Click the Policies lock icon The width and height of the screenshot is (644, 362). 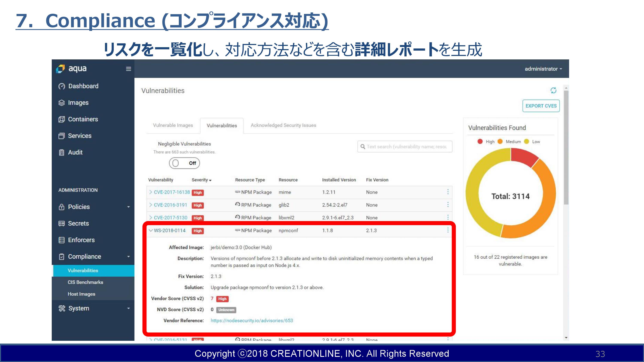pyautogui.click(x=61, y=207)
